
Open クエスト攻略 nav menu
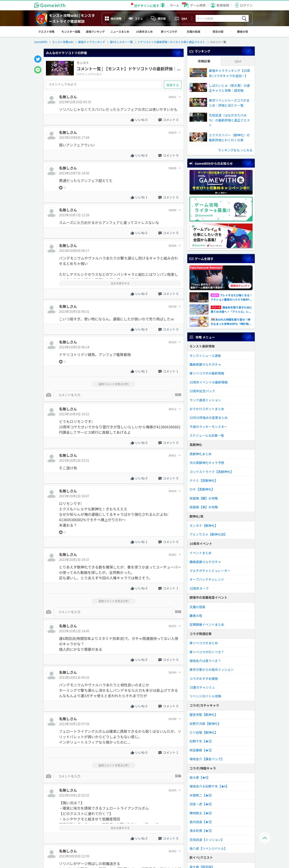46,32
